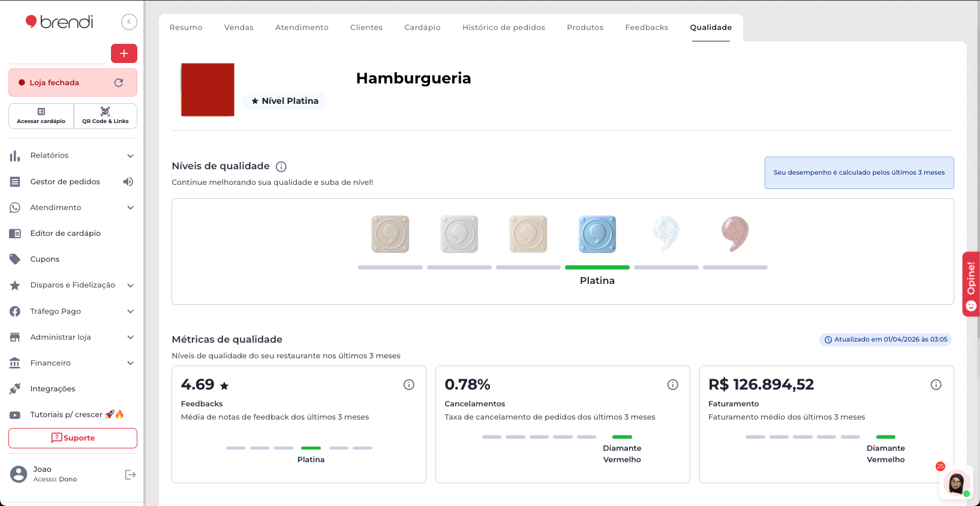Image resolution: width=980 pixels, height=506 pixels.
Task: Click the gold level badge
Action: pos(528,234)
